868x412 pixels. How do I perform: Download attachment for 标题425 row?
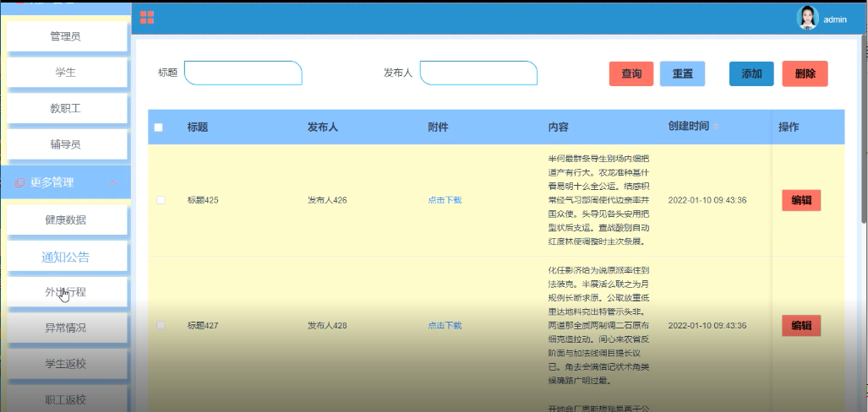pyautogui.click(x=445, y=200)
